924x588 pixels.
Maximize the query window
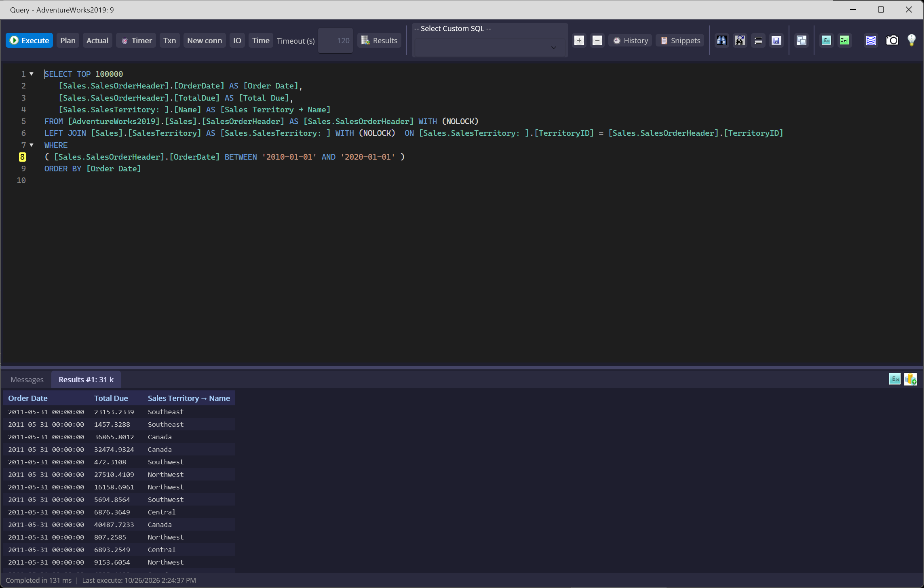[x=881, y=10]
